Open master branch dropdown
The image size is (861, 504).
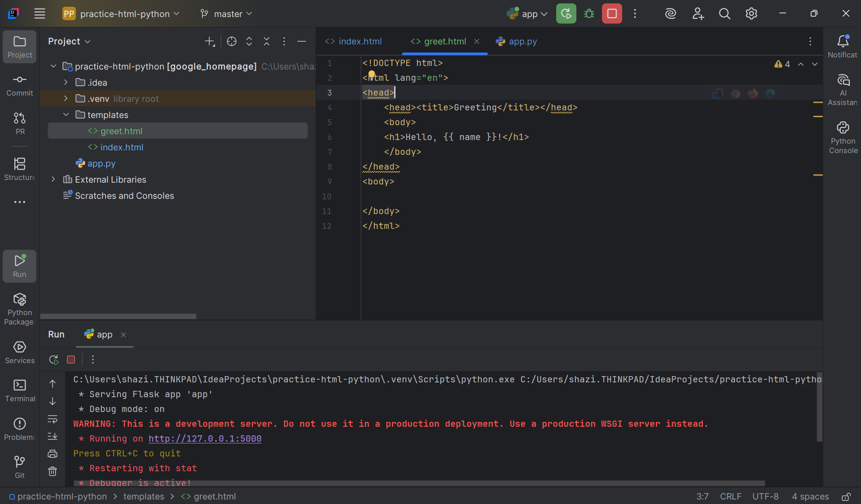pos(227,13)
